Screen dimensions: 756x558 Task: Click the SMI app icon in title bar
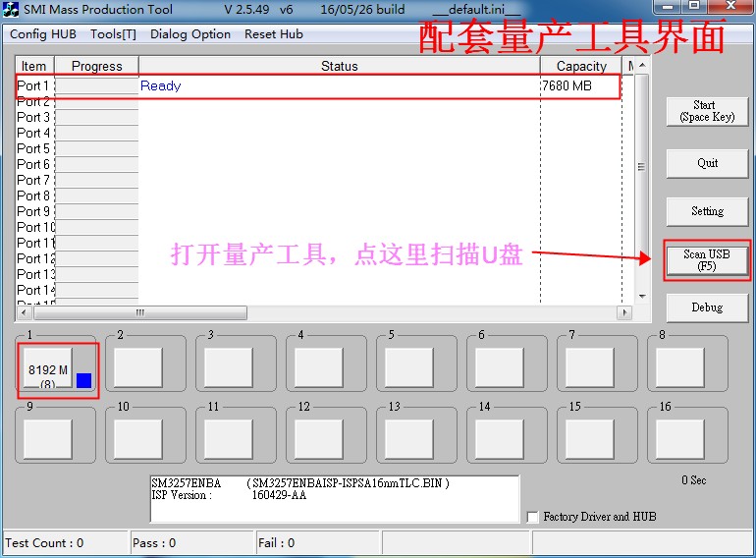pos(13,10)
